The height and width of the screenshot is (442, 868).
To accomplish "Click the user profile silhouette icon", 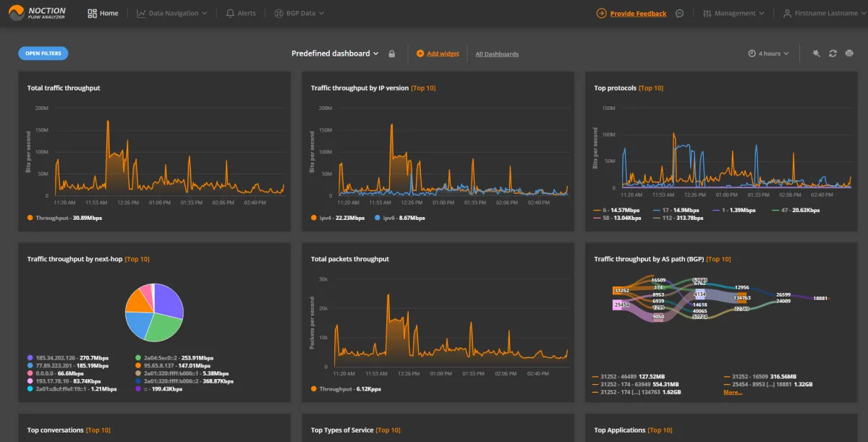I will point(788,13).
